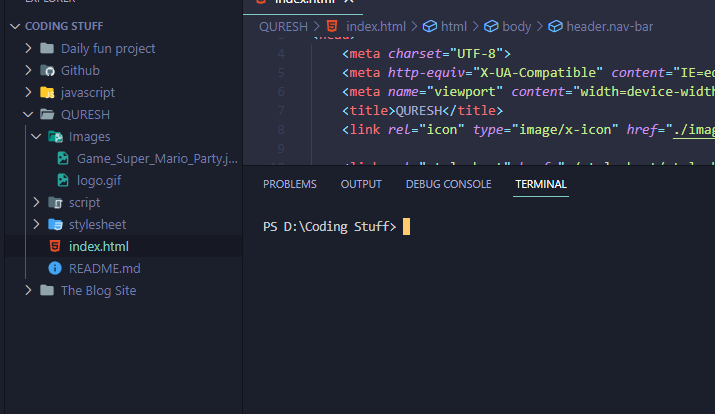Viewport: 715px width, 414px height.
Task: Expand the Github folder chevron
Action: 28,70
